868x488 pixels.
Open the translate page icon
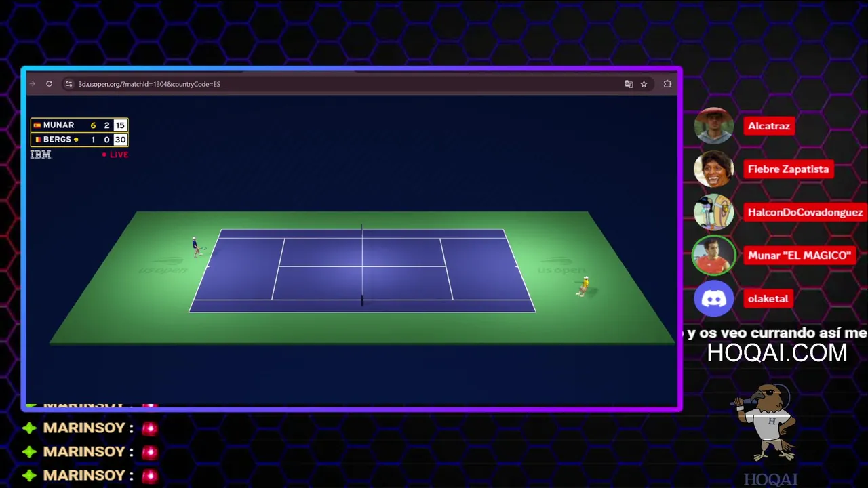pyautogui.click(x=629, y=84)
